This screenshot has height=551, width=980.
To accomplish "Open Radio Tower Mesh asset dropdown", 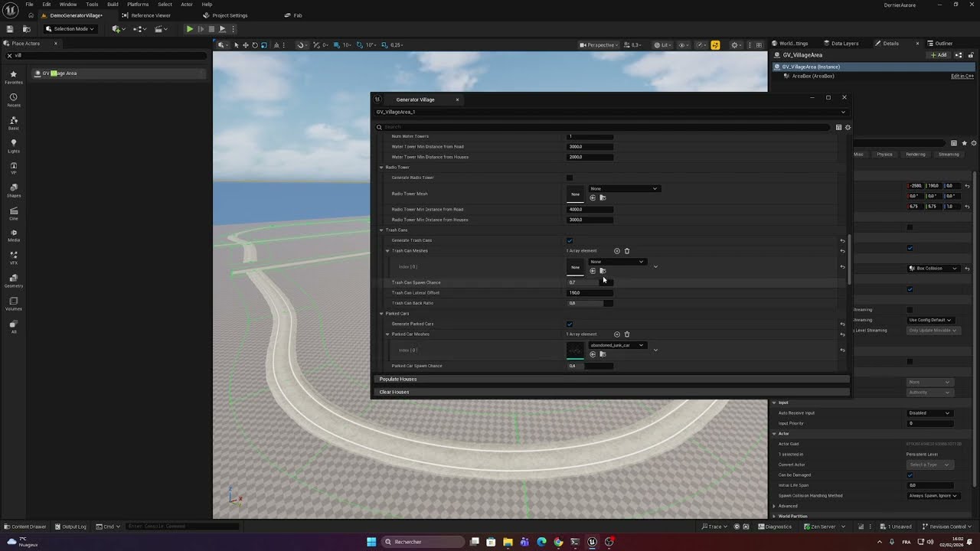I will (x=623, y=188).
